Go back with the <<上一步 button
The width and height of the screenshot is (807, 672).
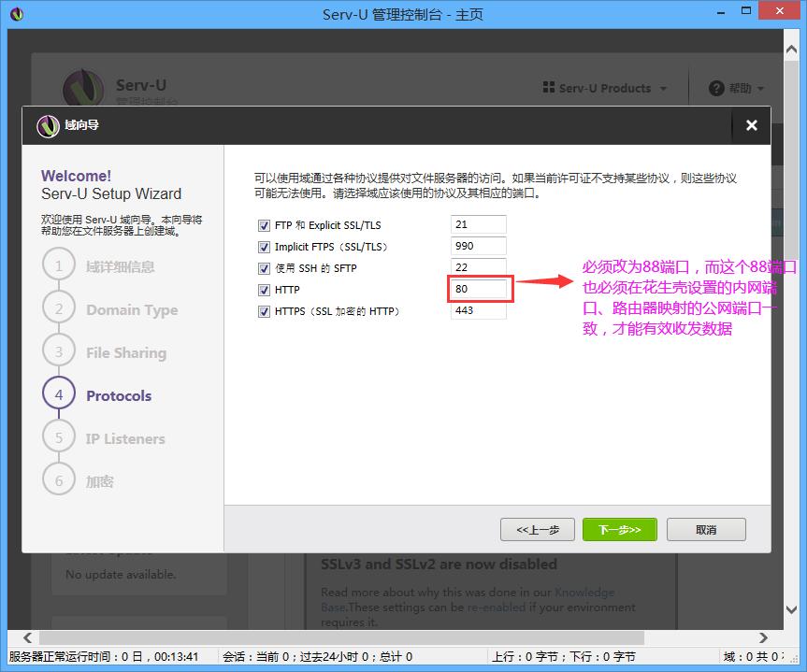click(538, 530)
